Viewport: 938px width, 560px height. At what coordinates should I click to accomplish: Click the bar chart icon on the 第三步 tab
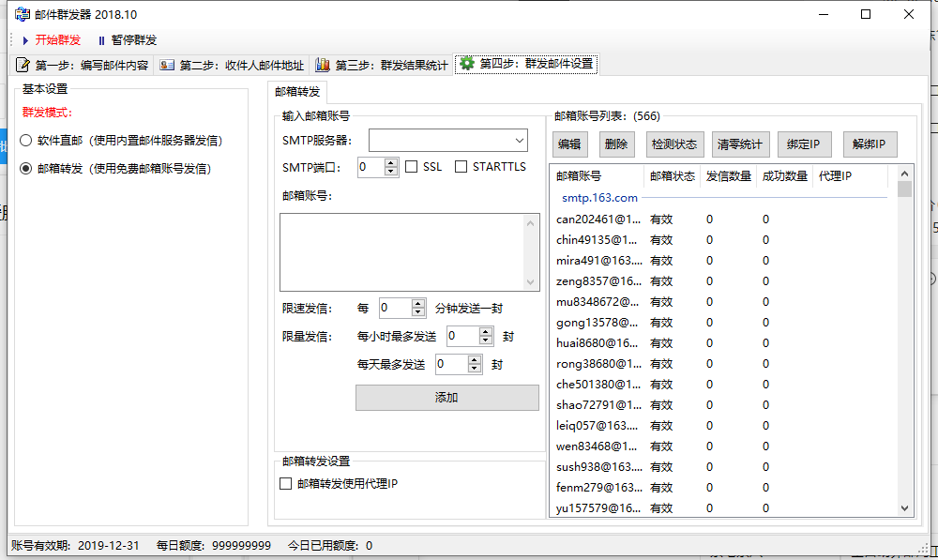(x=323, y=65)
